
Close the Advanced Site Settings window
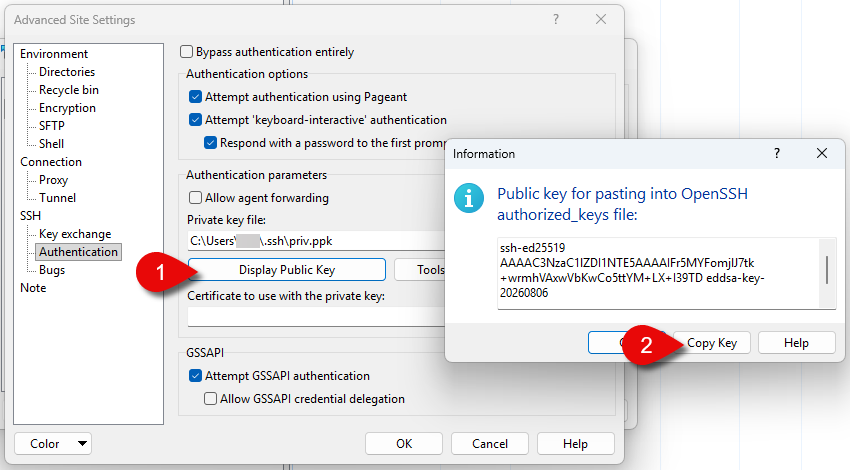[601, 20]
